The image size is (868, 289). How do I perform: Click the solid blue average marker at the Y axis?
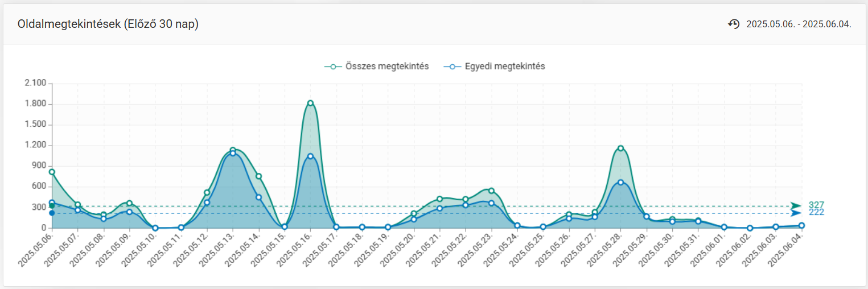pyautogui.click(x=52, y=213)
